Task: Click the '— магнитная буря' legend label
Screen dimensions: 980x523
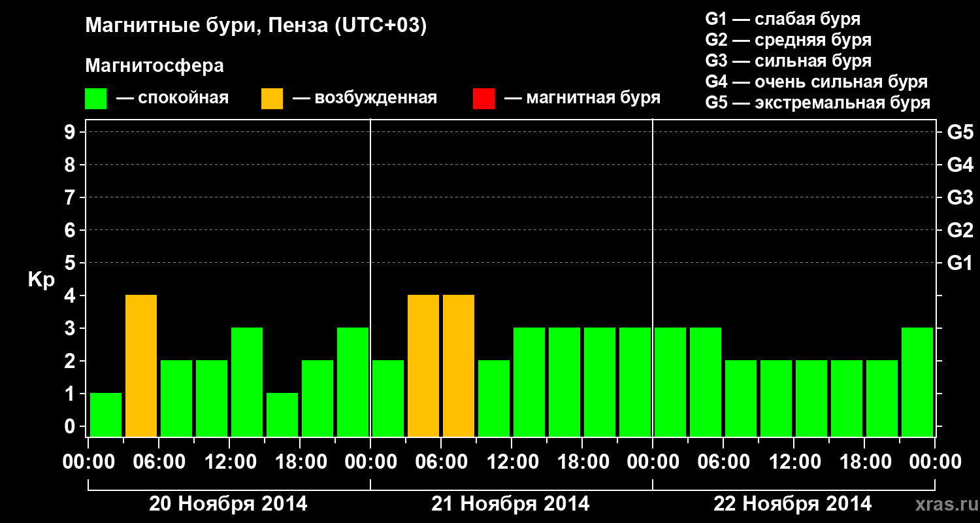Action: 583,98
